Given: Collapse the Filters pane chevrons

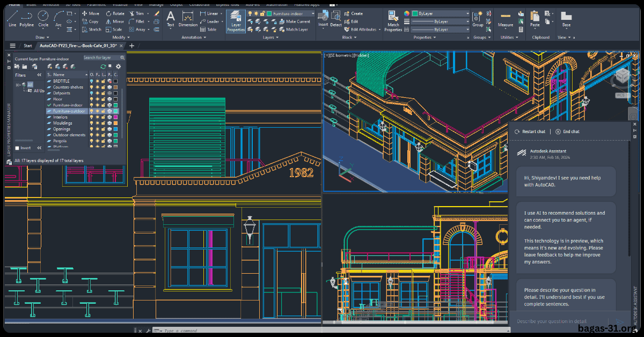Looking at the screenshot, I should [39, 75].
